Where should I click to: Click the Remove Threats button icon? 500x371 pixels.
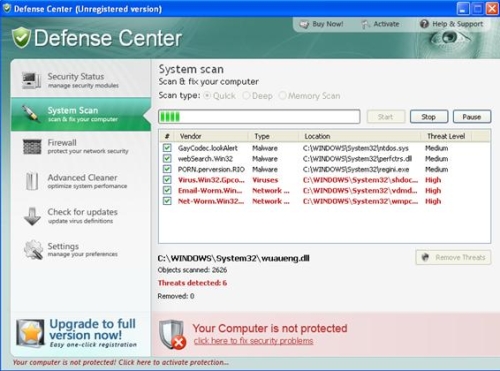click(x=425, y=257)
